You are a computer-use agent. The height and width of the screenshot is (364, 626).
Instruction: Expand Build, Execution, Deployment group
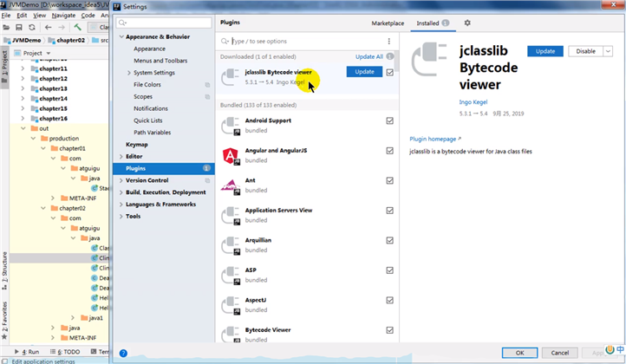point(121,192)
